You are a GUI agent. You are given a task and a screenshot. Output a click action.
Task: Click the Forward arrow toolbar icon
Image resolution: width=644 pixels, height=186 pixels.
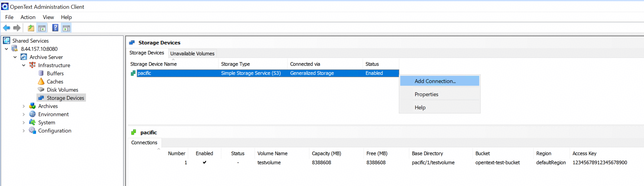[17, 28]
